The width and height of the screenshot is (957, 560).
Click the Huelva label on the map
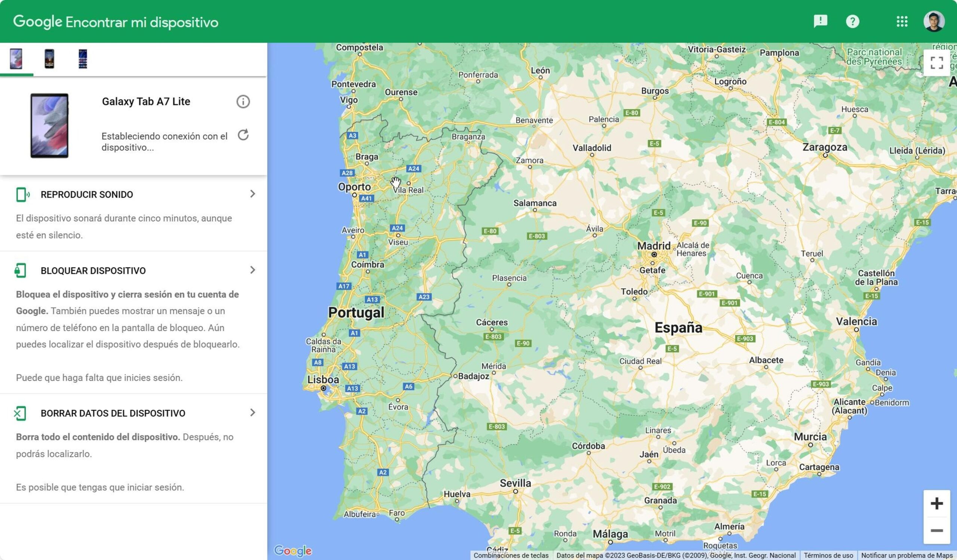click(457, 494)
